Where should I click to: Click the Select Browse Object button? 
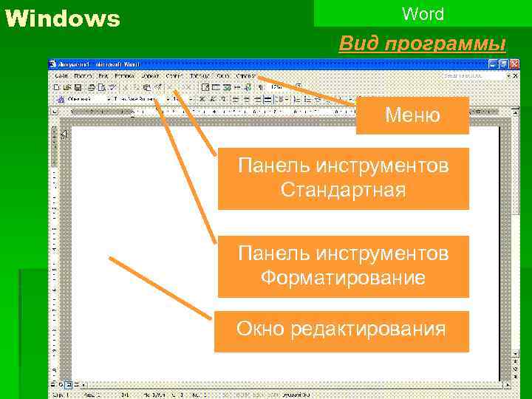tap(516, 369)
